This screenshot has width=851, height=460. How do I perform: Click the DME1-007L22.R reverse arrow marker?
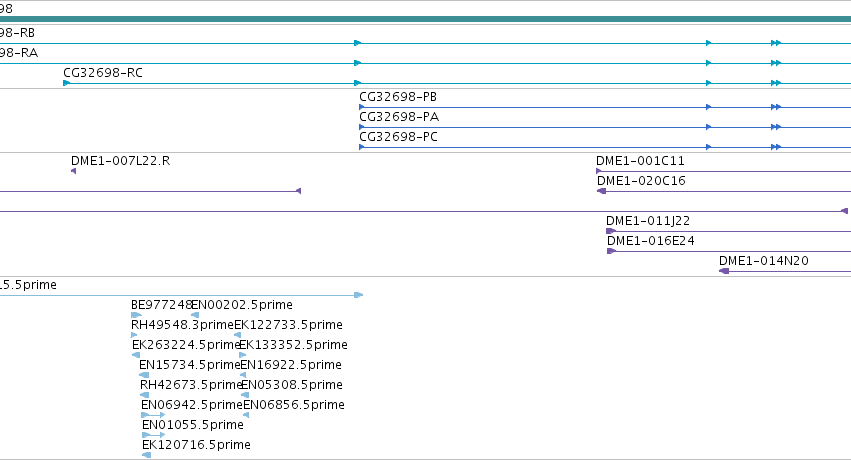[73, 171]
